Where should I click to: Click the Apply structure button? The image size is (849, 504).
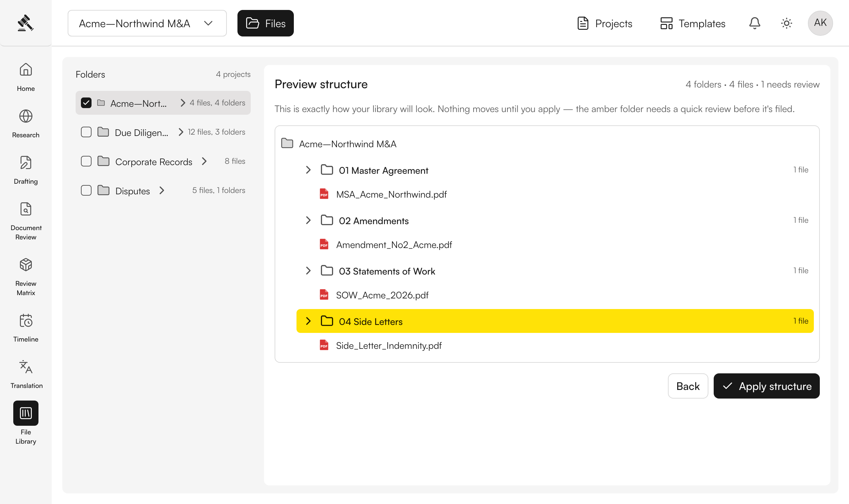pos(766,386)
